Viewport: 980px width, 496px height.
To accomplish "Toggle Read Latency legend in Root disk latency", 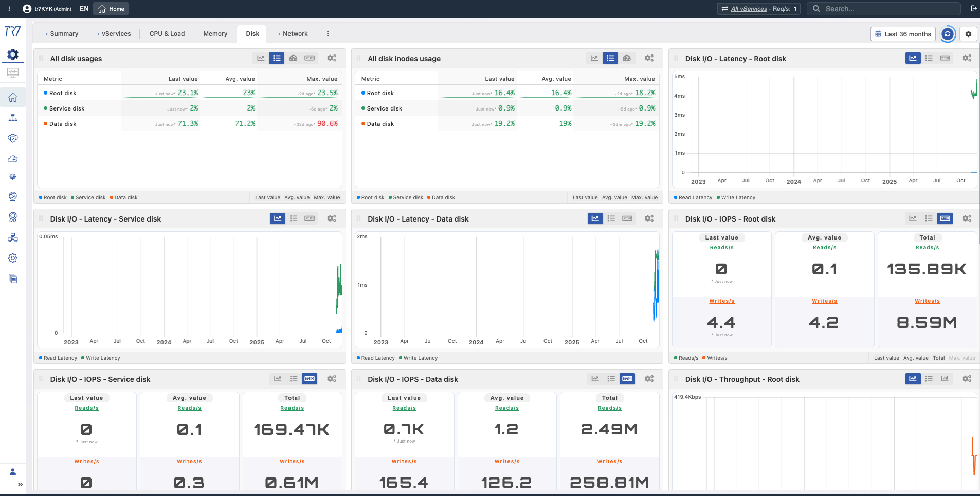I will pos(693,198).
